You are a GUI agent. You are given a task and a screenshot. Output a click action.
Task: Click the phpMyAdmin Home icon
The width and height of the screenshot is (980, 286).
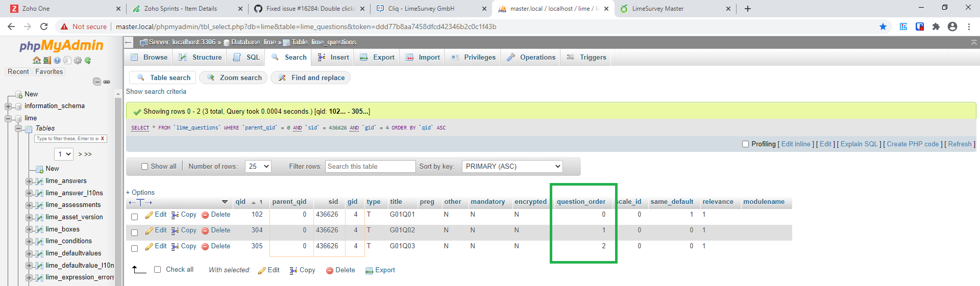[37, 60]
